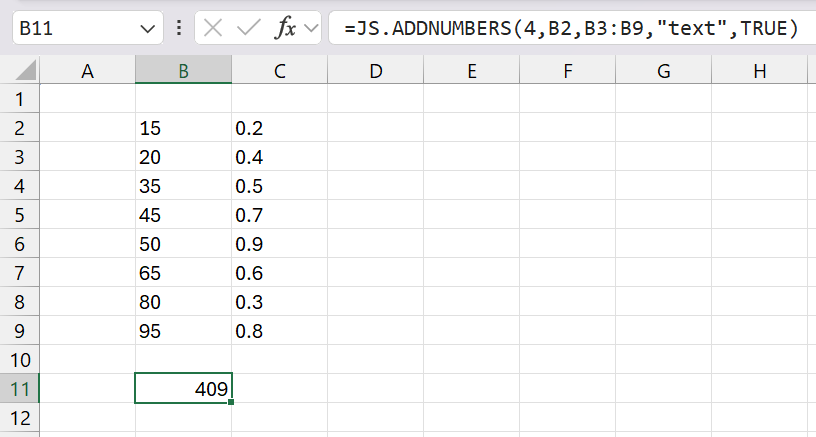The width and height of the screenshot is (816, 437).
Task: Select cell C3 containing 0.4
Action: pyautogui.click(x=279, y=157)
